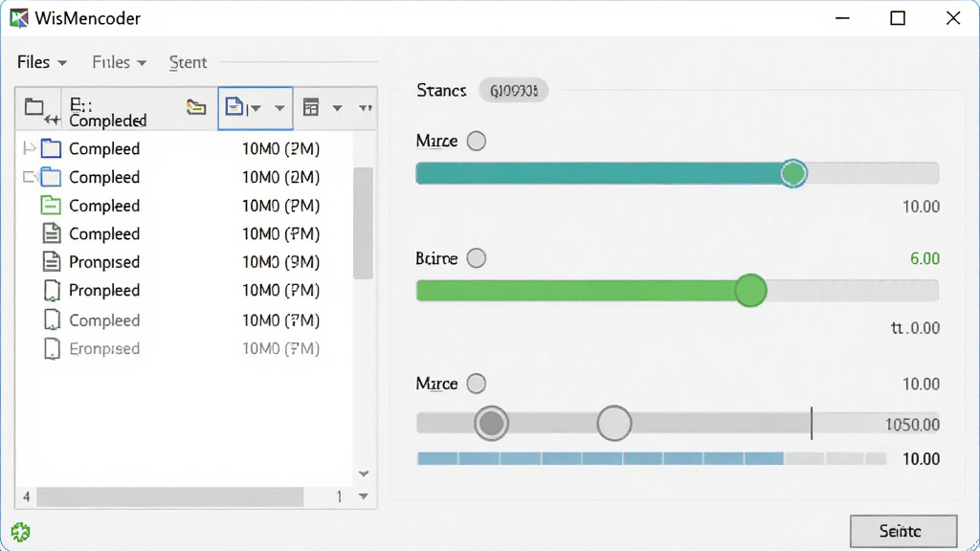This screenshot has width=980, height=551.
Task: Click the green gear icon in the status corner
Action: click(21, 532)
